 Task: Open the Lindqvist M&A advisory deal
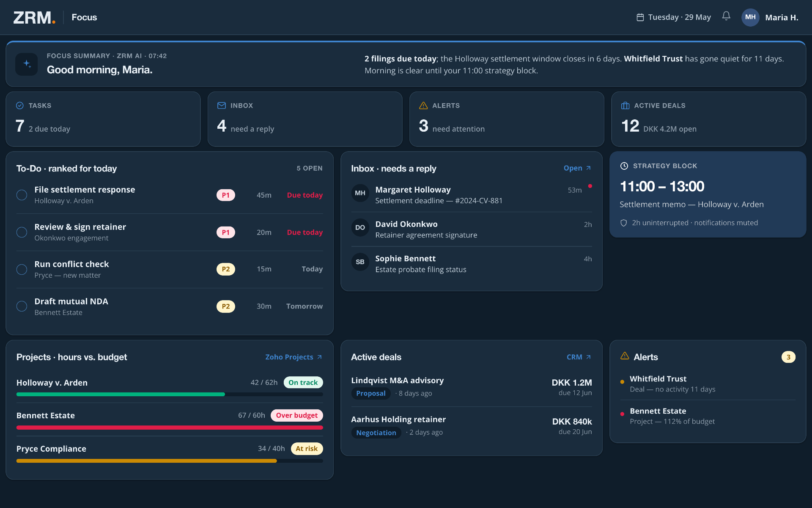472,387
